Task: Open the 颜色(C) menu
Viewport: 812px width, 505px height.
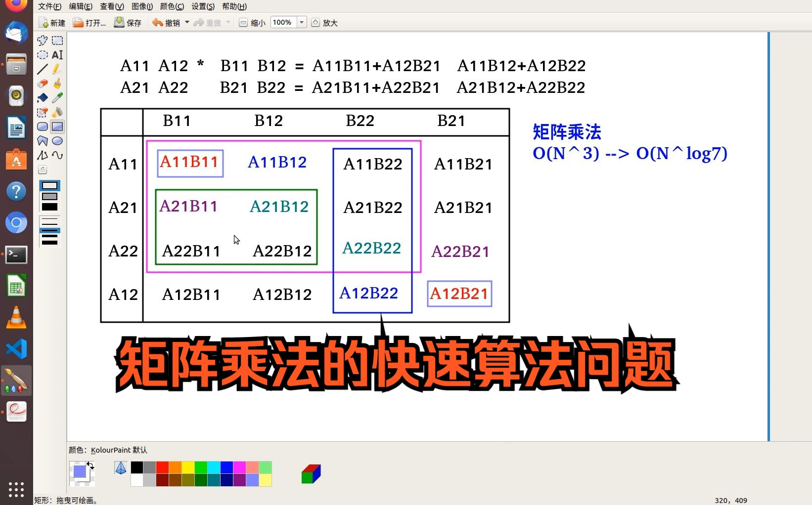Action: click(172, 6)
